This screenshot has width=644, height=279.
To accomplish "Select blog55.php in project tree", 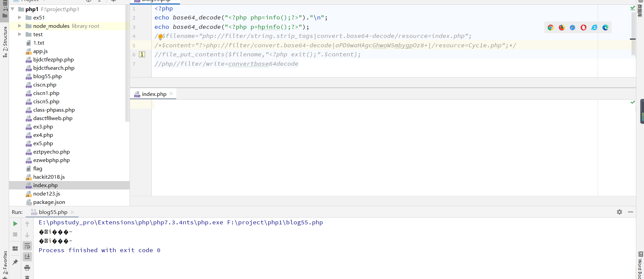I will click(x=47, y=76).
